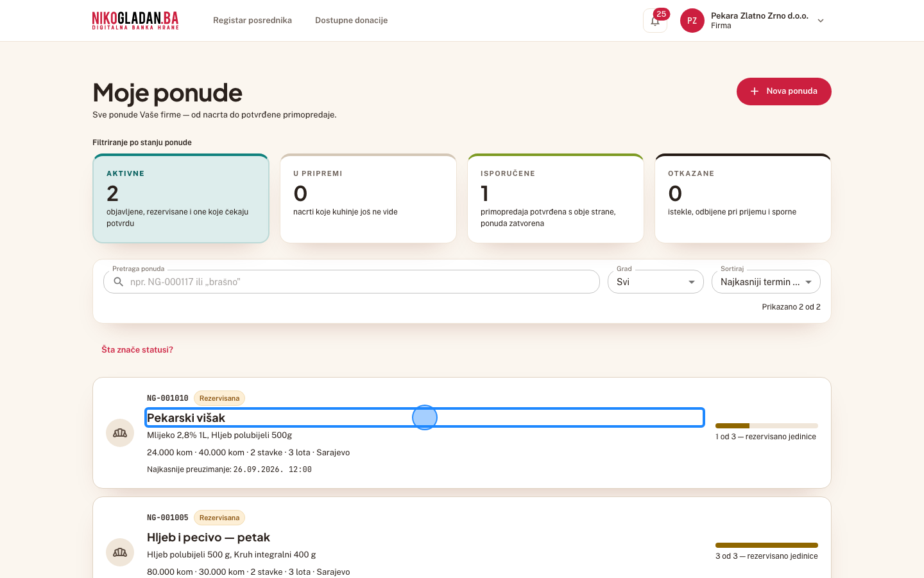The height and width of the screenshot is (578, 924).
Task: Click the Pekara Zlatno Zrno d.o.o. name
Action: [x=760, y=16]
